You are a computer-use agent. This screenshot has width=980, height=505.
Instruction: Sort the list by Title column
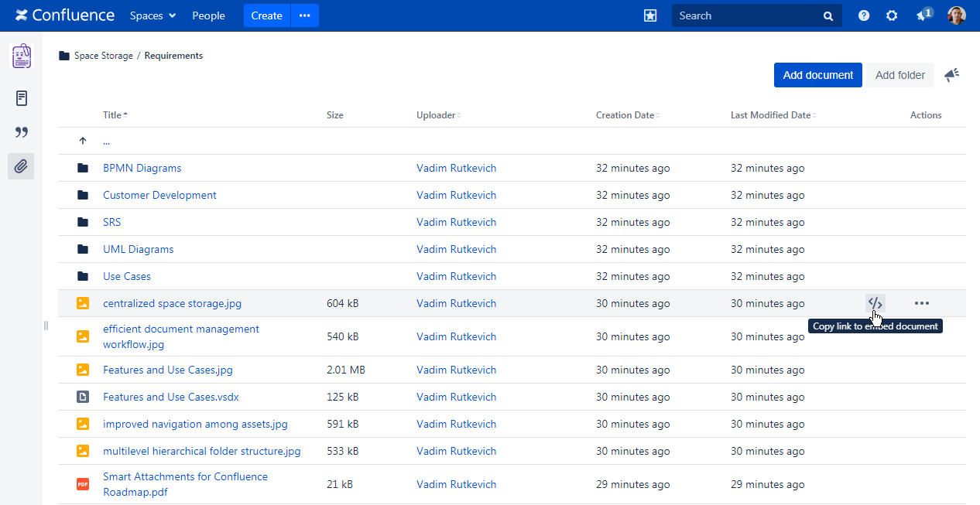click(115, 115)
